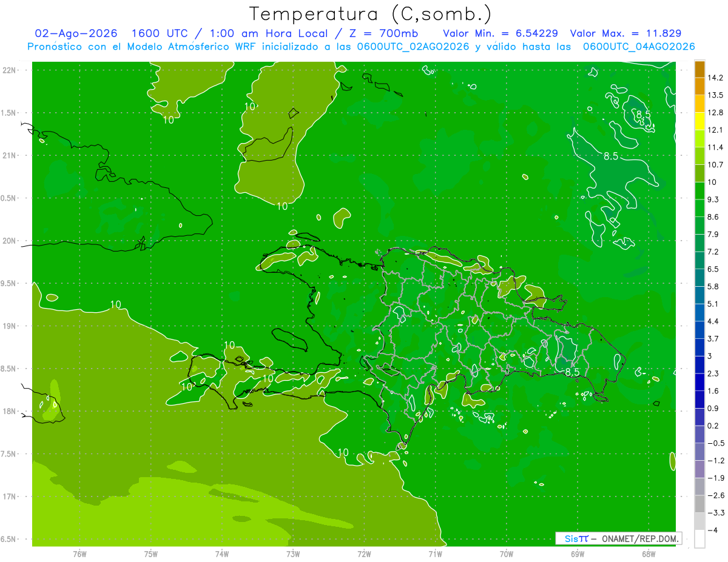
Task: Click the '72W' longitude label
Action: pyautogui.click(x=364, y=554)
